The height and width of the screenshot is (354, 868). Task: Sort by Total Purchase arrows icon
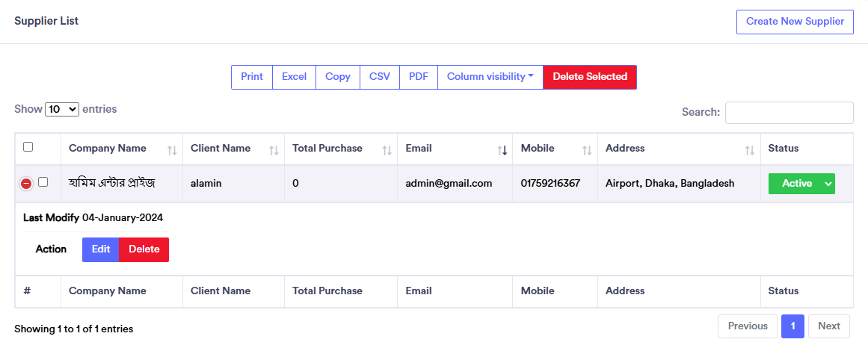387,150
